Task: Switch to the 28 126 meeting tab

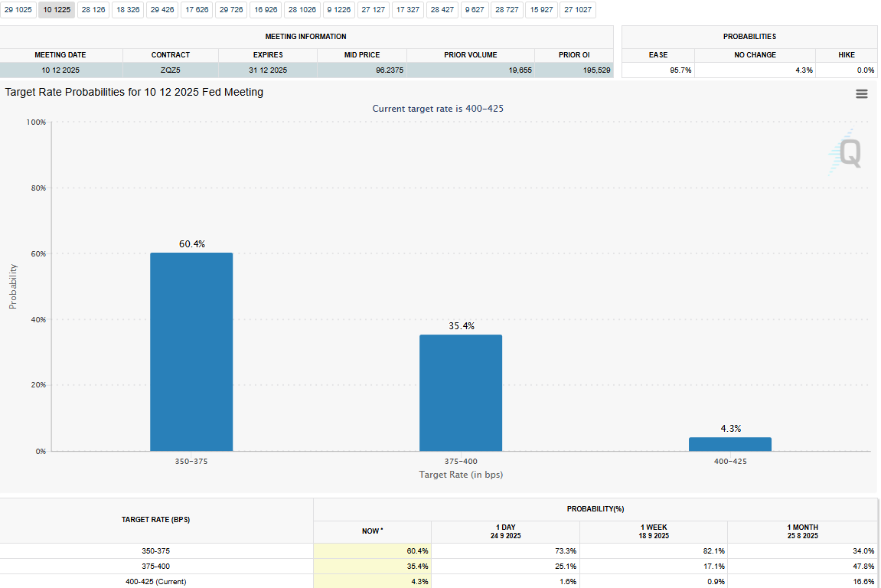Action: [x=93, y=10]
